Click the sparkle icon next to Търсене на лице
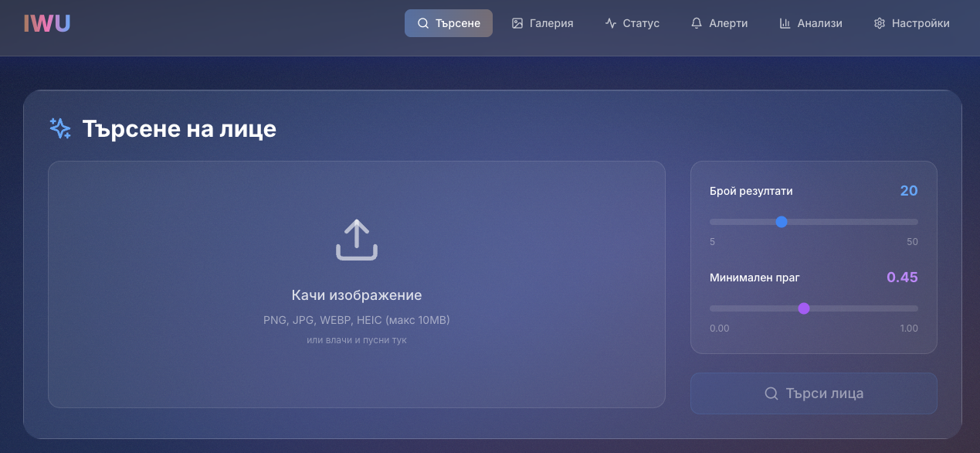980x453 pixels. (x=60, y=128)
